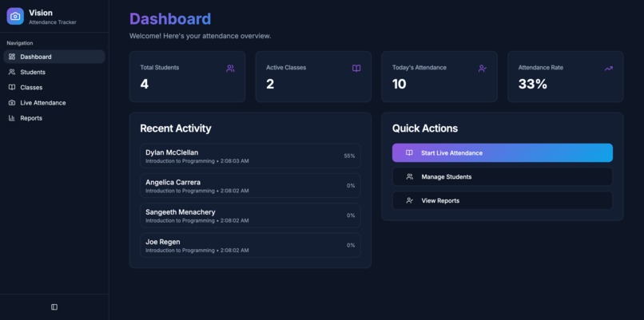
Task: Click the Today's Attendance card label
Action: tap(419, 68)
